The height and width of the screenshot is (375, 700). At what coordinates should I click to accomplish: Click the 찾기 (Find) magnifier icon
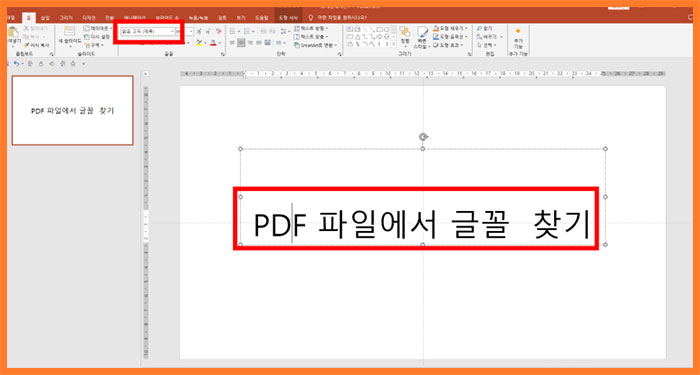[479, 29]
